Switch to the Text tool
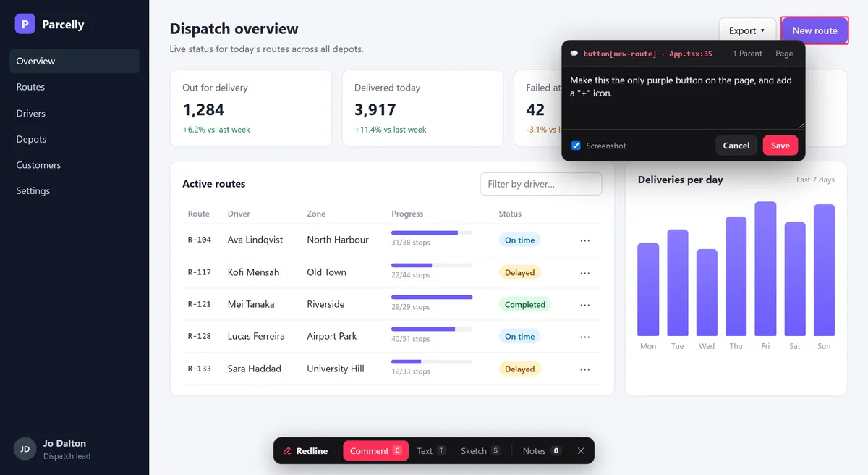 431,450
